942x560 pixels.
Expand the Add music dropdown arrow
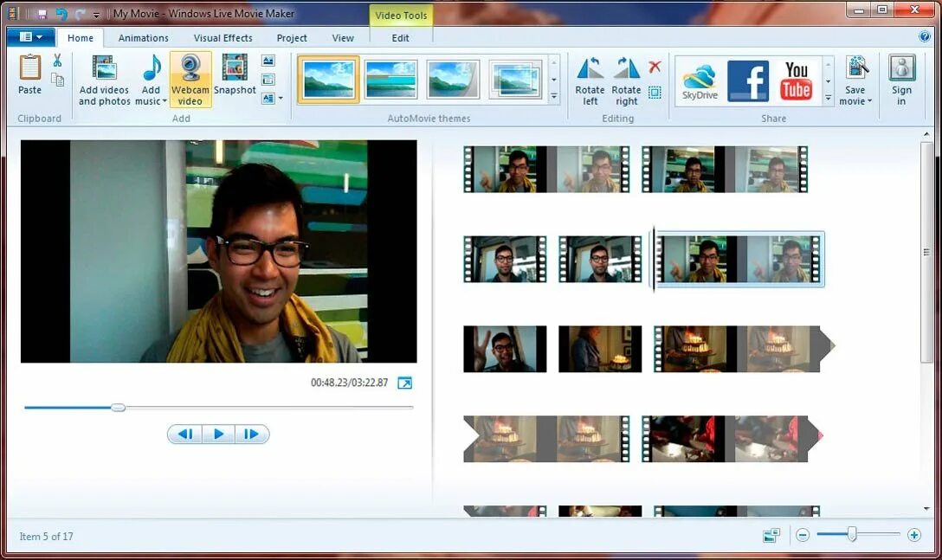point(164,101)
